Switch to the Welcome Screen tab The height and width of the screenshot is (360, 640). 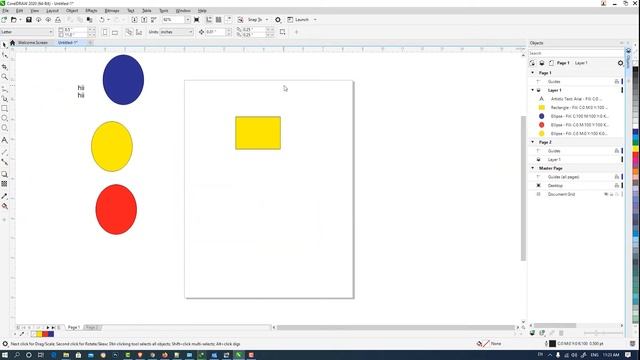click(x=33, y=42)
